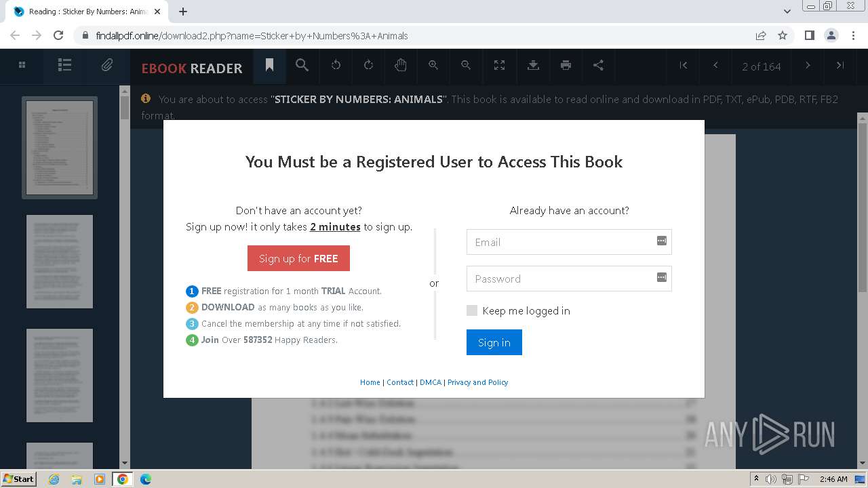868x488 pixels.
Task: Bookmark this page with the star icon
Action: [783, 35]
